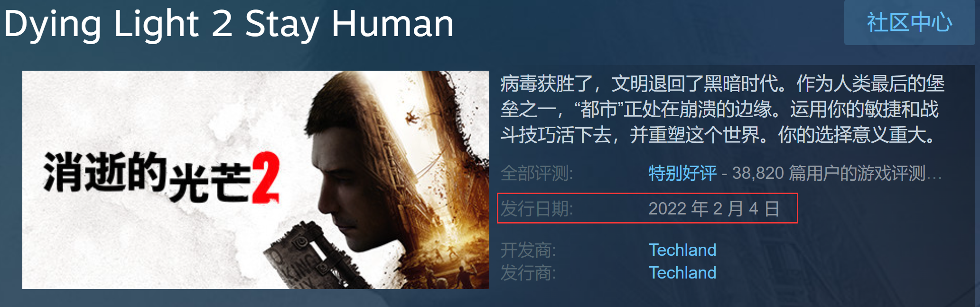The width and height of the screenshot is (980, 307).
Task: Open the 社区中心 community hub button
Action: tap(909, 22)
